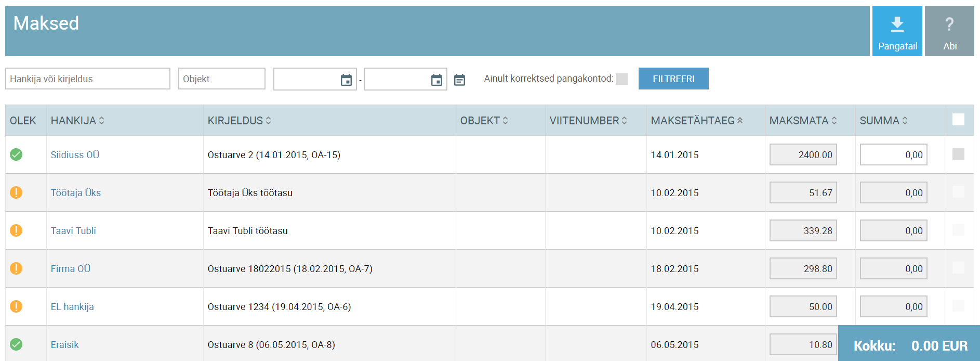Image resolution: width=980 pixels, height=361 pixels.
Task: Focus the Objekt filter field
Action: pos(222,79)
